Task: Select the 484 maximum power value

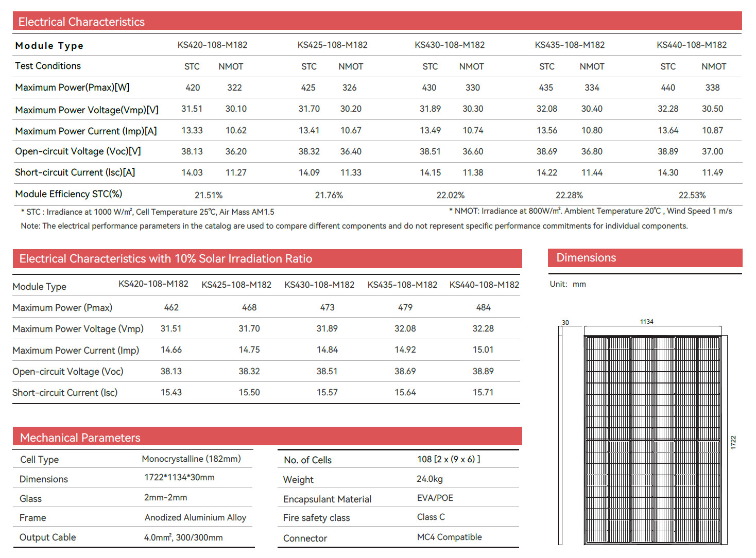Action: tap(483, 307)
